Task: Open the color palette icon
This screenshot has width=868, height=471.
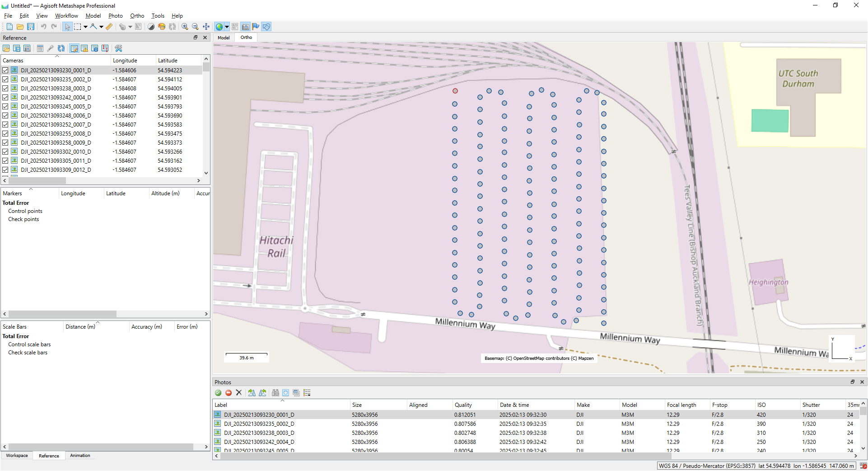Action: [x=162, y=27]
